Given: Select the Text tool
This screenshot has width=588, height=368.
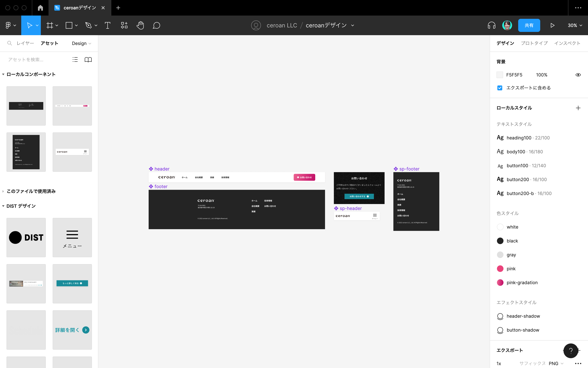Looking at the screenshot, I should (107, 25).
